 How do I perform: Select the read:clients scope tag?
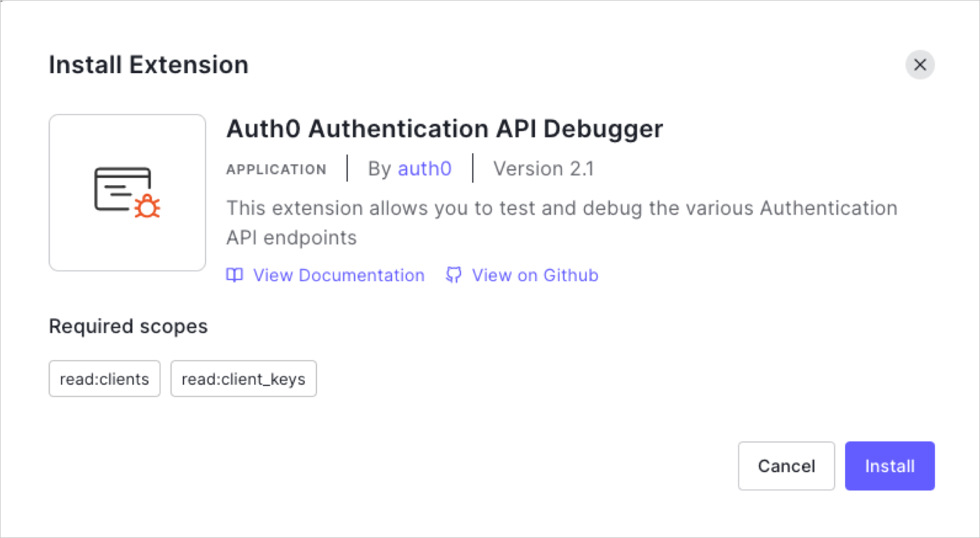click(x=104, y=378)
